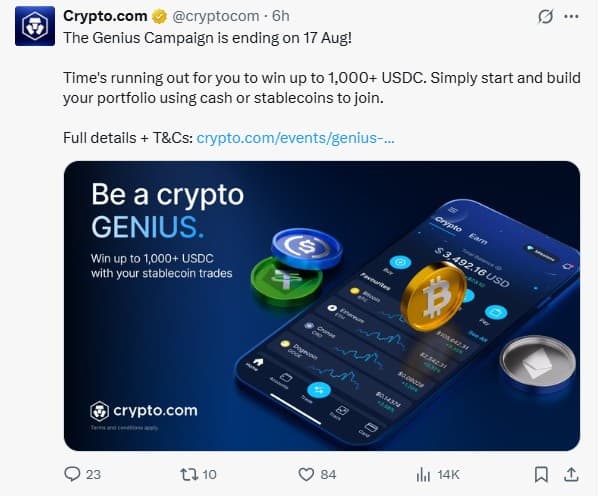Open the crypto.com/events/genius link
The width and height of the screenshot is (605, 496).
295,138
